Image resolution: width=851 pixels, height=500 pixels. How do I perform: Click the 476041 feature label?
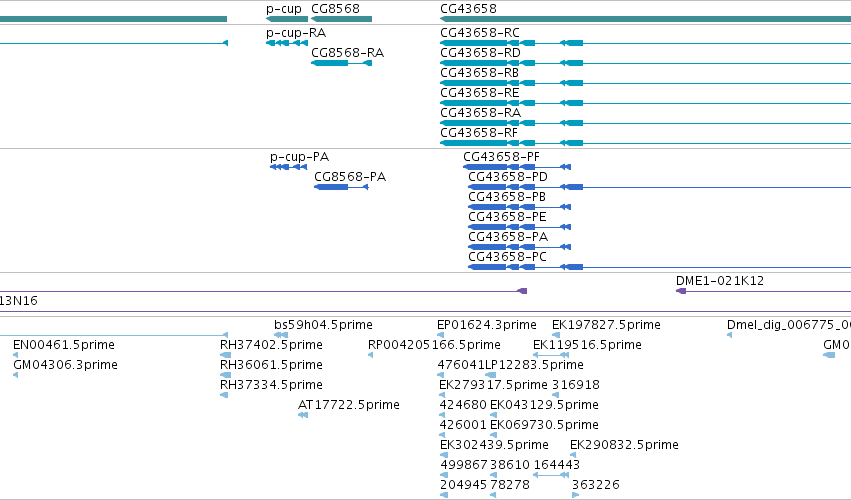click(x=461, y=365)
